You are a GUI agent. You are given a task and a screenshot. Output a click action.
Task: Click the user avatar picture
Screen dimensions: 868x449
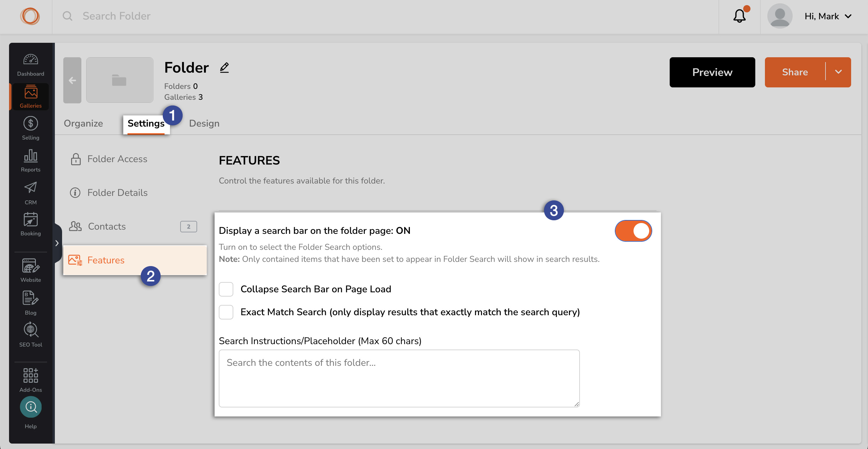[x=779, y=16]
